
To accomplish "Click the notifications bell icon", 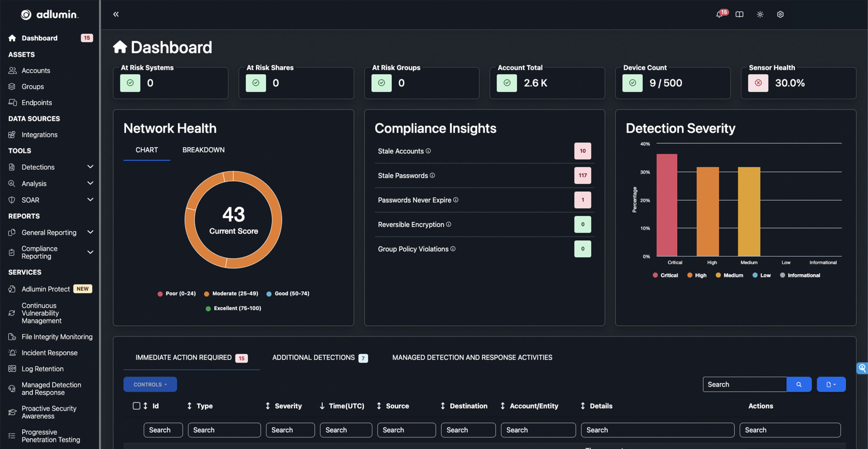I will point(719,14).
